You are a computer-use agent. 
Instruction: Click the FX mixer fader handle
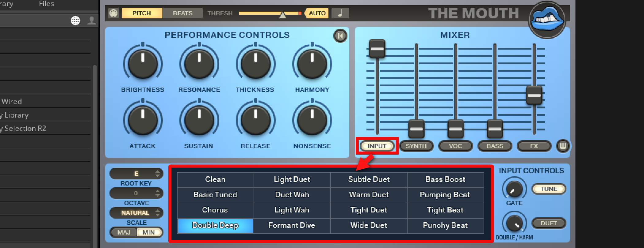pos(534,95)
